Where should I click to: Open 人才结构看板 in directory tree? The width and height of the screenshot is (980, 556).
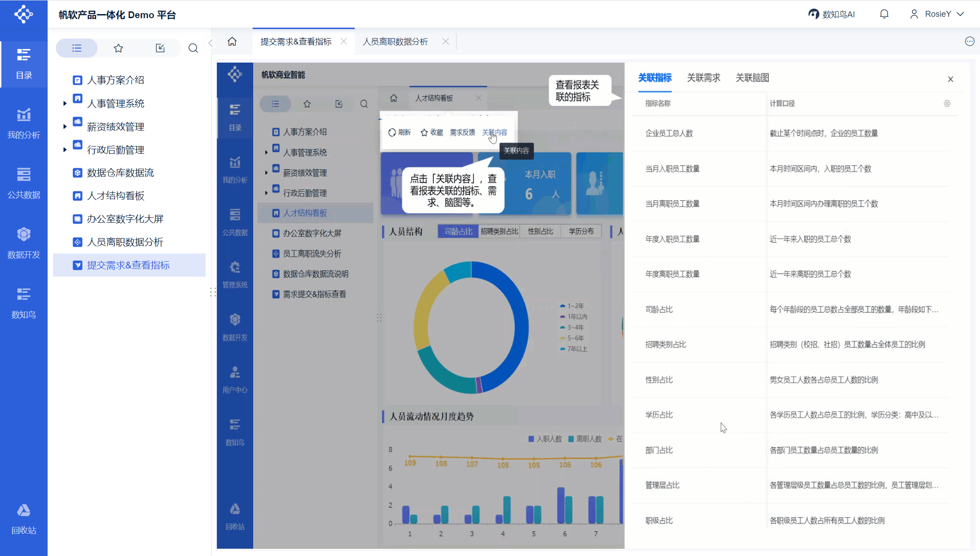pos(116,196)
